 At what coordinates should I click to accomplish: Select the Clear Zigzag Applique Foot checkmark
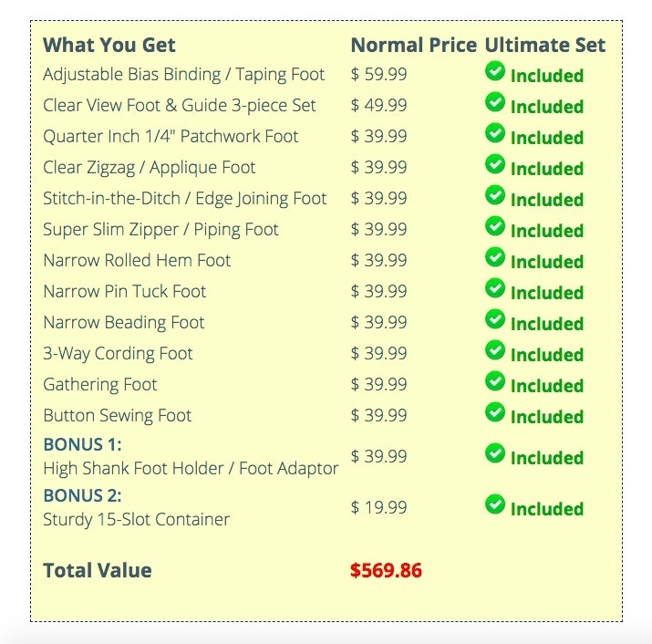coord(495,164)
